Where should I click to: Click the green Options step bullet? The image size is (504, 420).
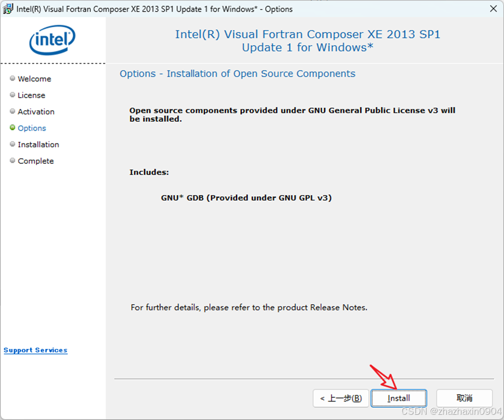[x=13, y=128]
